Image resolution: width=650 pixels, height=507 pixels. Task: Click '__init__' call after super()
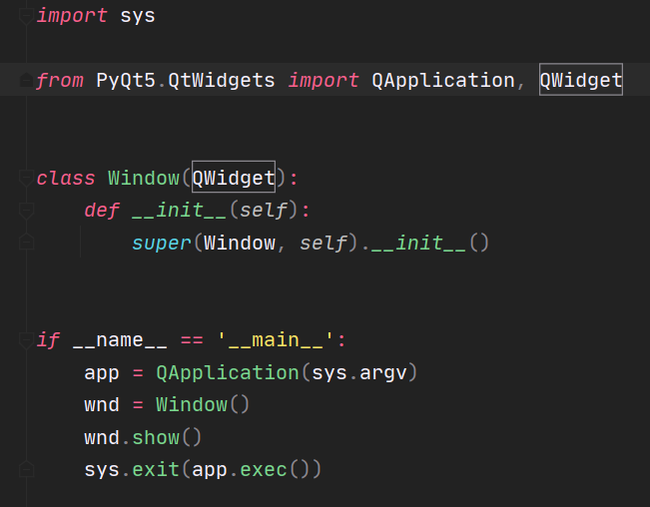(419, 243)
